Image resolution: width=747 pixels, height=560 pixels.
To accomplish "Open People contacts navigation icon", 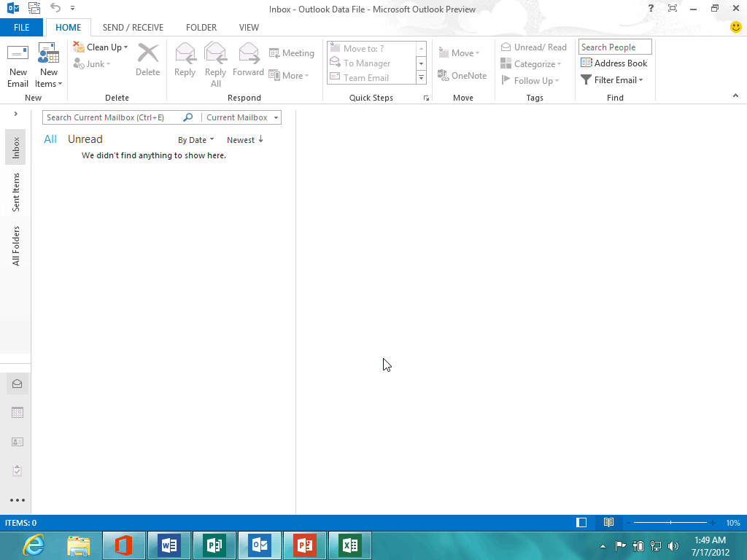I will pyautogui.click(x=18, y=442).
